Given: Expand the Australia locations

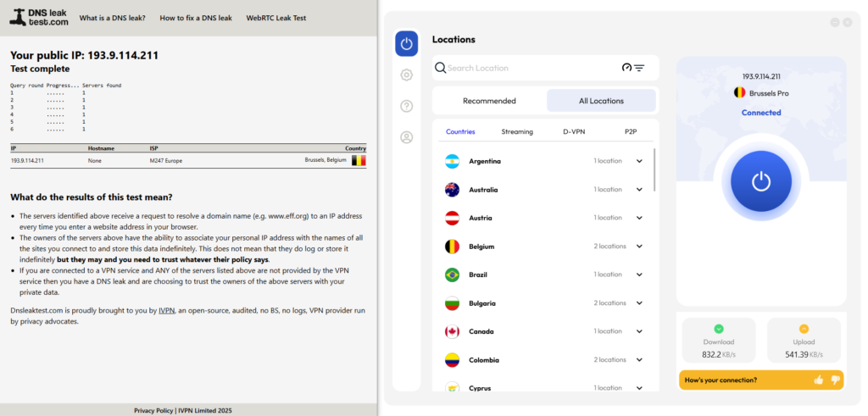Looking at the screenshot, I should [x=639, y=190].
